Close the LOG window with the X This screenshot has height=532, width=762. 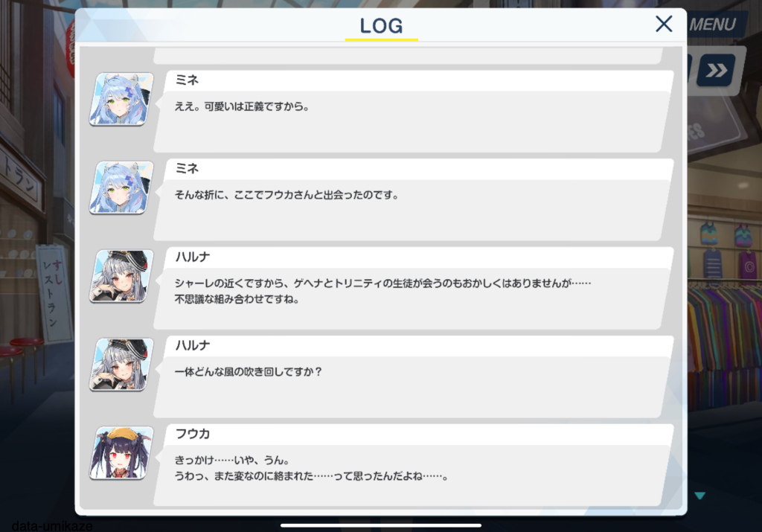[663, 24]
